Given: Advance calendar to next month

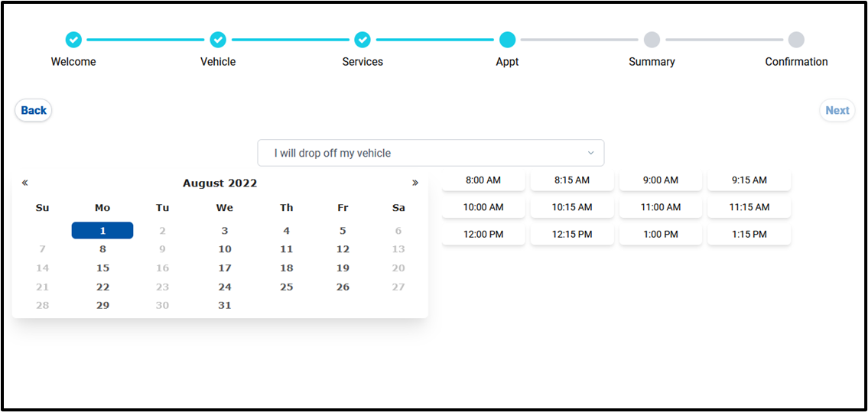Looking at the screenshot, I should (415, 183).
